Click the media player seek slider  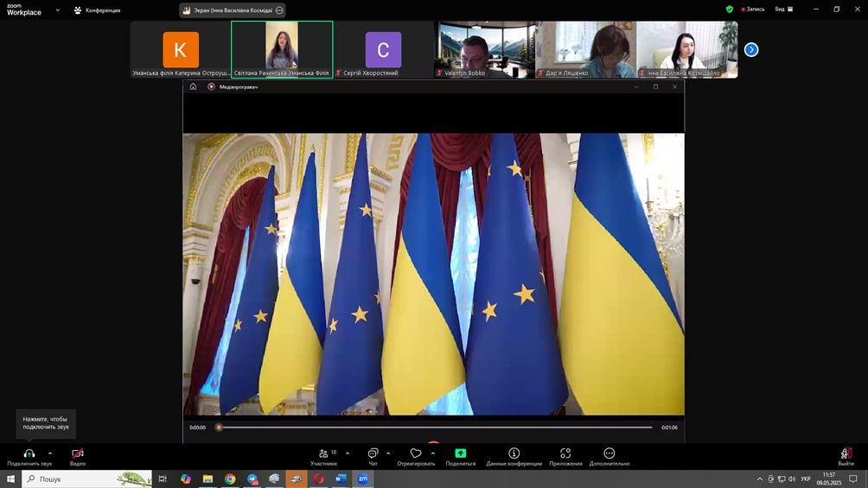pyautogui.click(x=436, y=427)
